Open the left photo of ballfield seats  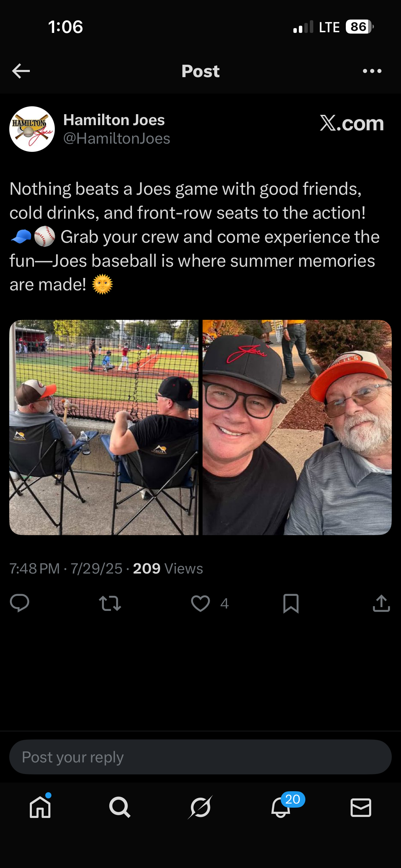tap(104, 427)
